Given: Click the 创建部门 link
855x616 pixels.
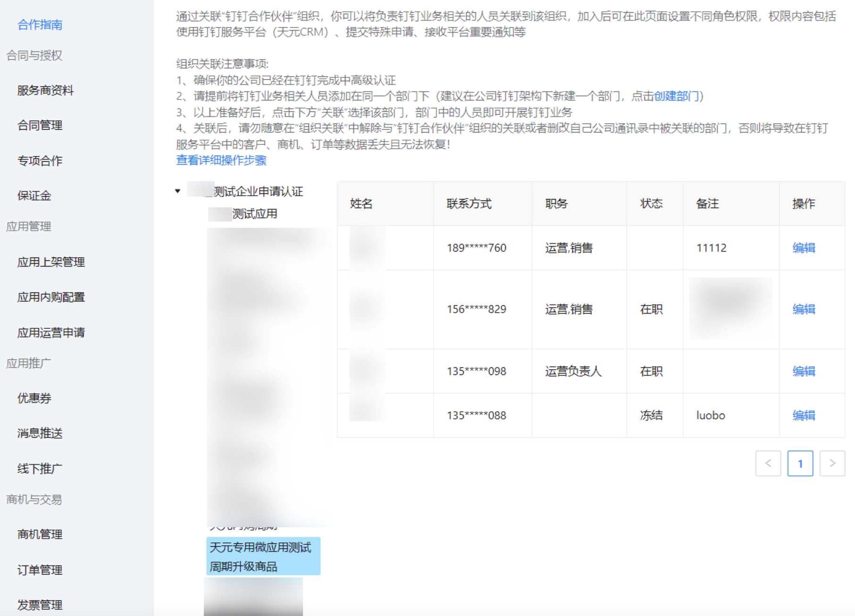Looking at the screenshot, I should pos(676,96).
